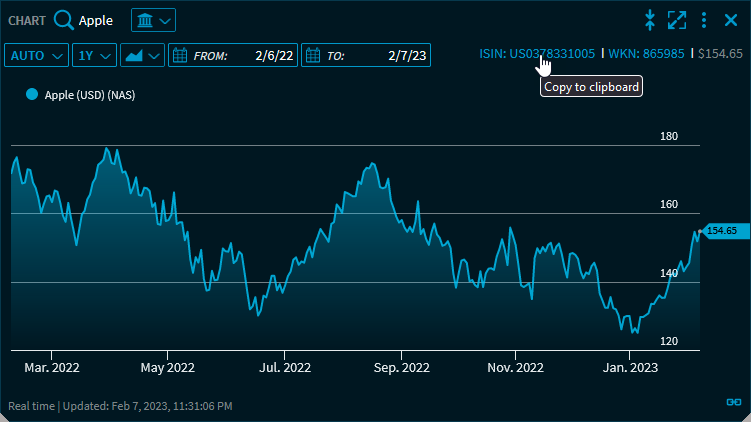This screenshot has width=751, height=422.
Task: Open the exchange selector with bank icon
Action: click(153, 20)
